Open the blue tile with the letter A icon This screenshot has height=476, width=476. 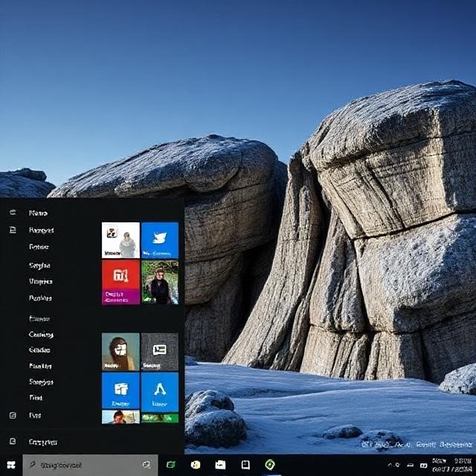[160, 390]
